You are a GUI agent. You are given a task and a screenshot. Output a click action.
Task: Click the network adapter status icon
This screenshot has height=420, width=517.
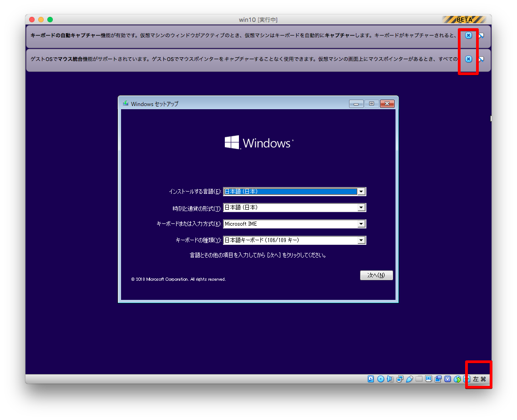[x=400, y=379]
